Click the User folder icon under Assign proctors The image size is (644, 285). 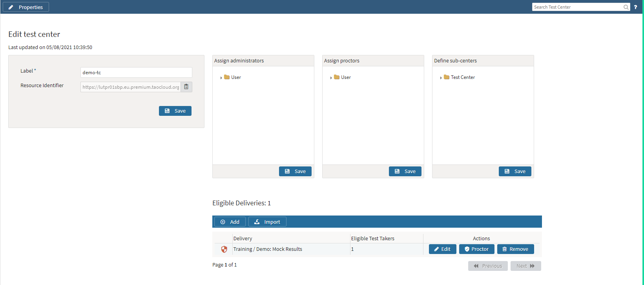(337, 77)
